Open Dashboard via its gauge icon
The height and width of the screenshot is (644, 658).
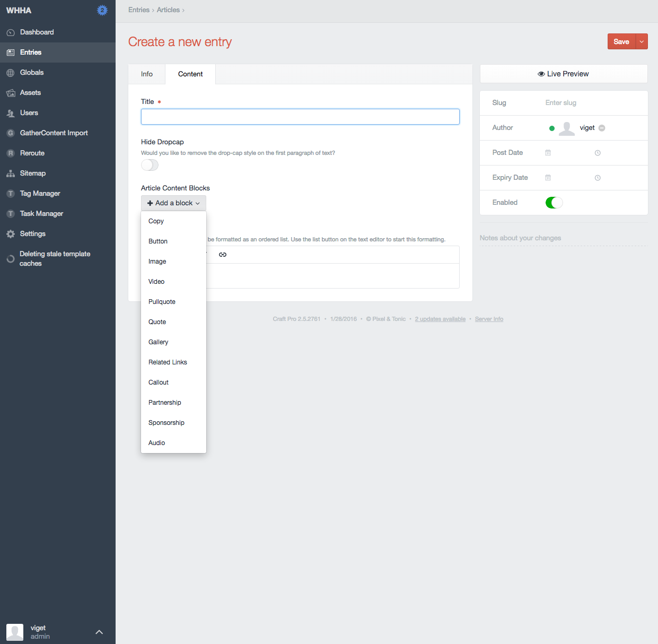point(11,32)
